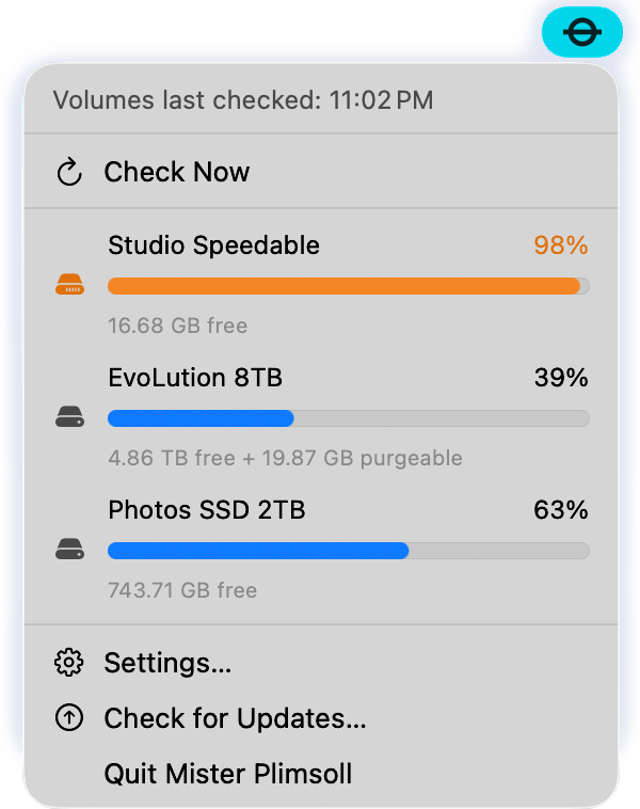Click the Settings gear icon
Viewport: 640px width, 809px height.
click(x=69, y=662)
